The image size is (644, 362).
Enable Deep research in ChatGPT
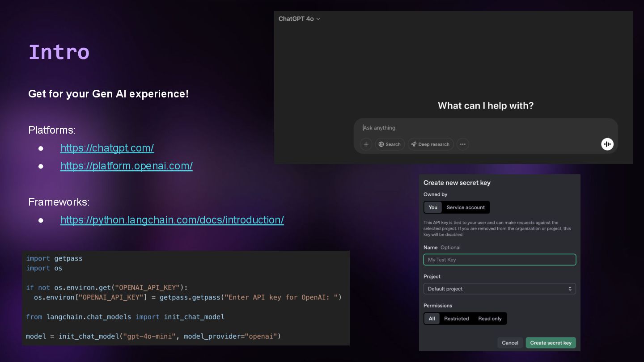pos(431,144)
